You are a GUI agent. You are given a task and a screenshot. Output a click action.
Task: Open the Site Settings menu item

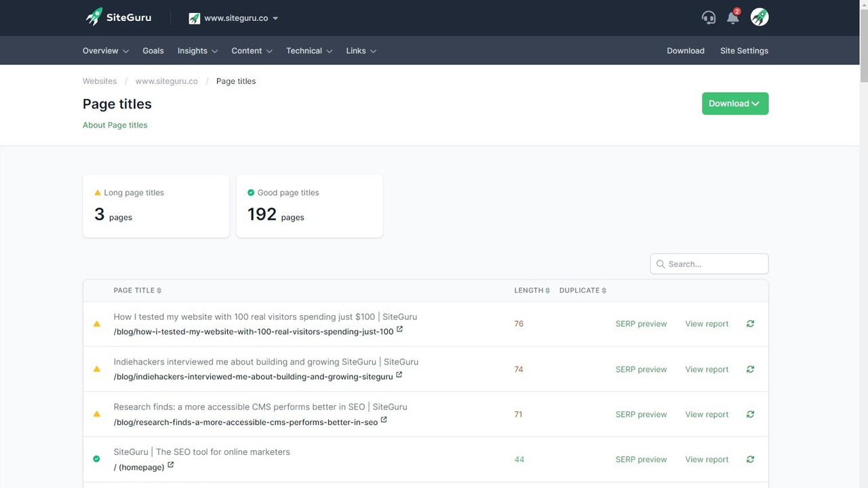coord(744,50)
